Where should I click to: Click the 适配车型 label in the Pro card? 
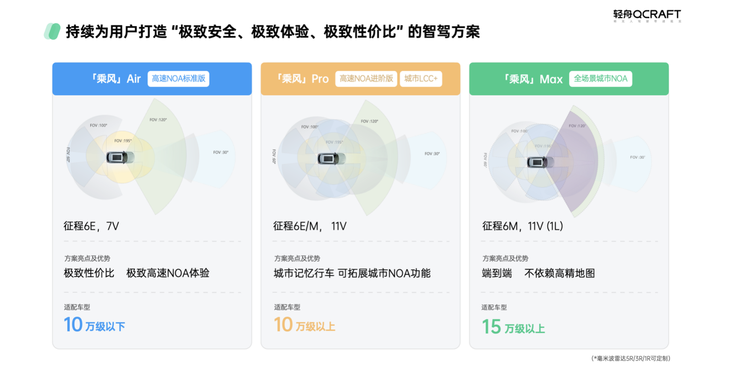[x=287, y=307]
